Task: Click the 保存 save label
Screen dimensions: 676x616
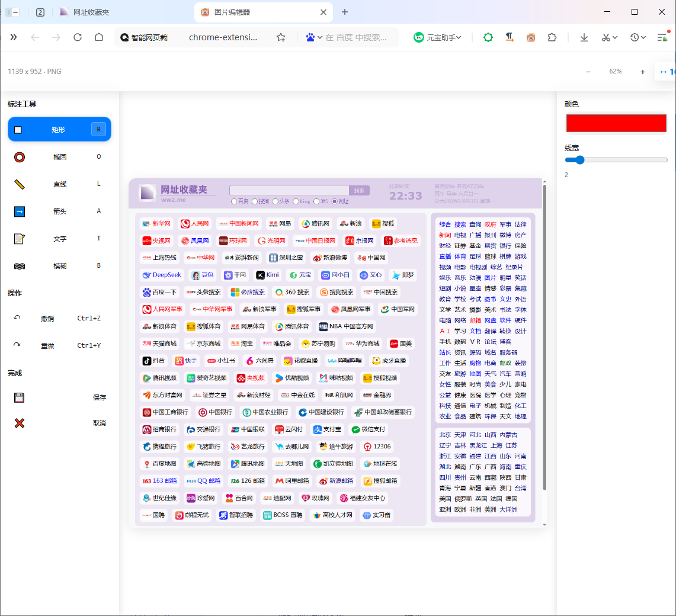Action: point(100,397)
